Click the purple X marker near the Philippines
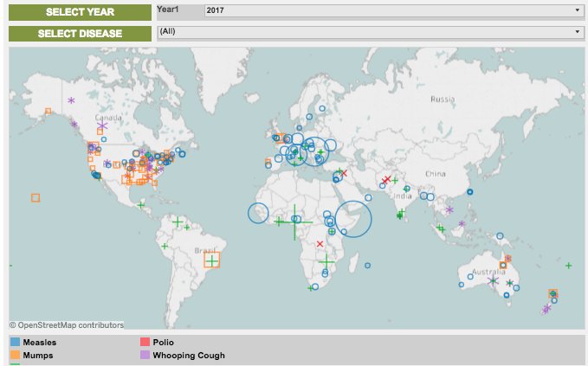 coord(449,209)
